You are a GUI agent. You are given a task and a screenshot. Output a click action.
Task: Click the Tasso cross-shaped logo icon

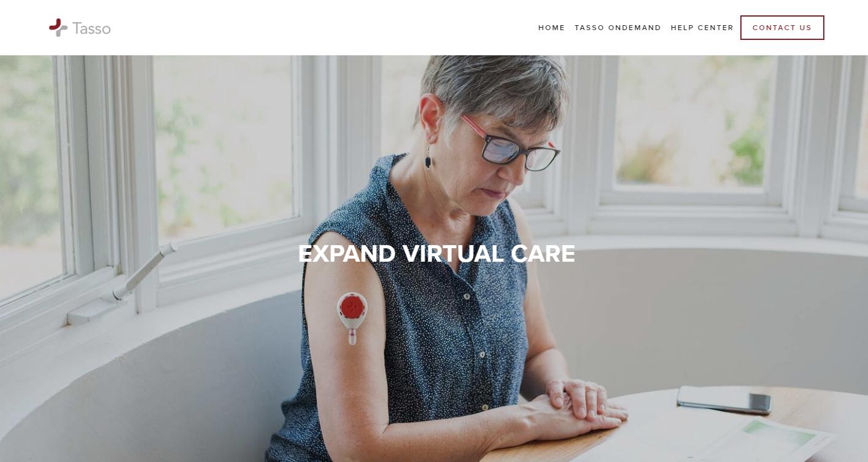click(58, 28)
